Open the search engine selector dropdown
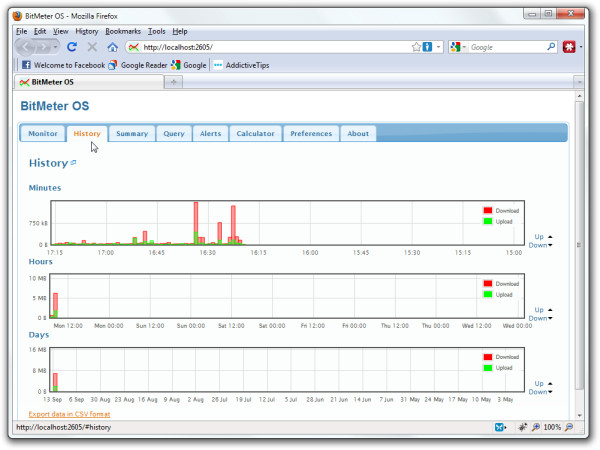Screen dimensions: 600x450 click(458, 47)
